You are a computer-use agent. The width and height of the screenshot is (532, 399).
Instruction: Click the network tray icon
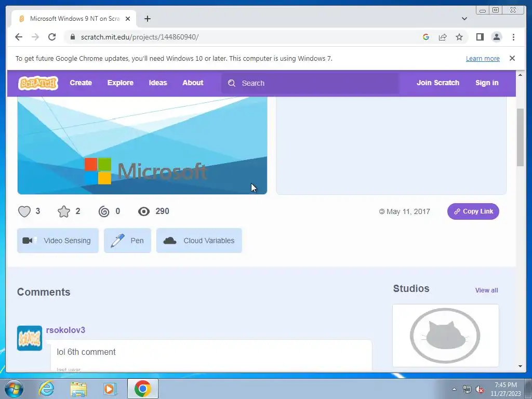[x=467, y=390]
